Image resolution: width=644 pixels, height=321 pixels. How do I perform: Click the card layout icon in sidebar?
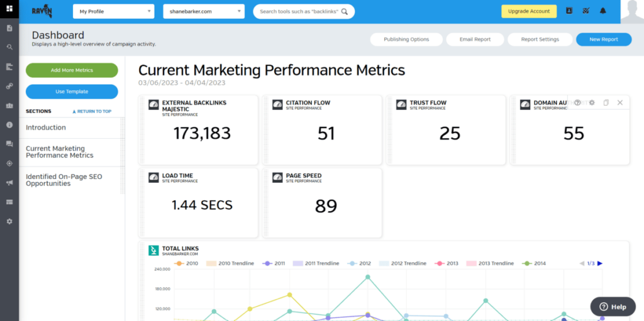coord(9,202)
